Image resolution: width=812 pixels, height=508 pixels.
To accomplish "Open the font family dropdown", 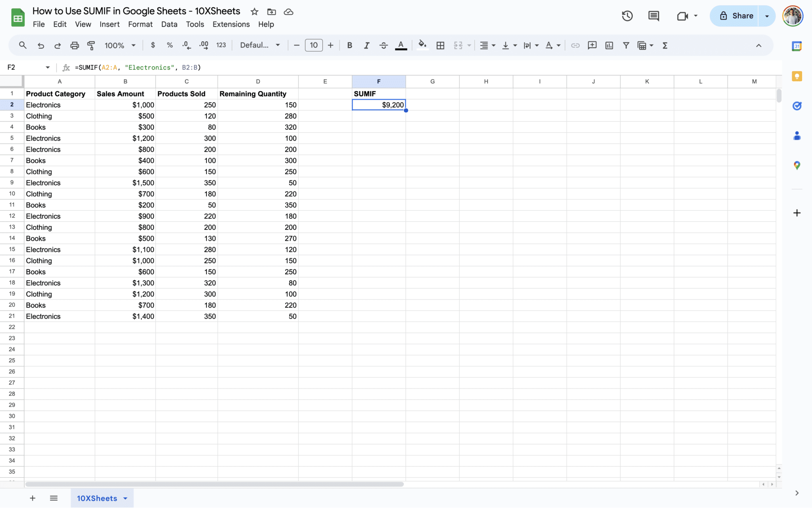I will point(260,45).
